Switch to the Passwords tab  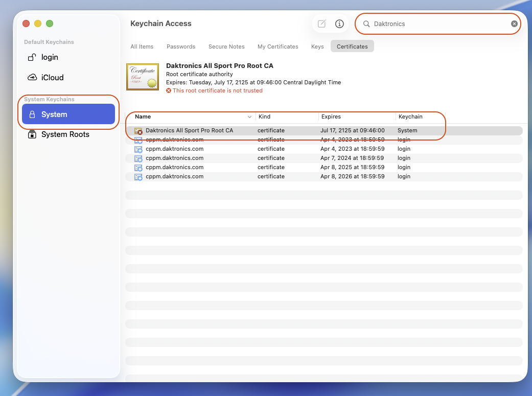(x=181, y=46)
